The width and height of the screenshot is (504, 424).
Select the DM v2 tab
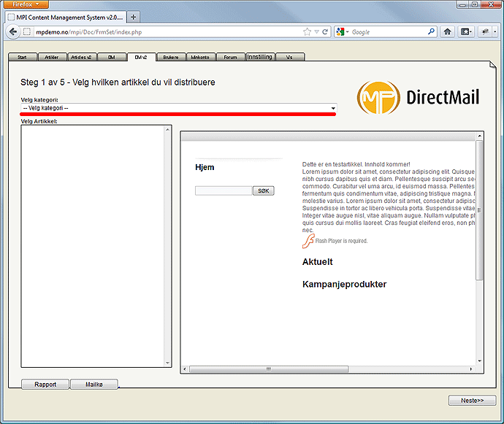[x=142, y=57]
